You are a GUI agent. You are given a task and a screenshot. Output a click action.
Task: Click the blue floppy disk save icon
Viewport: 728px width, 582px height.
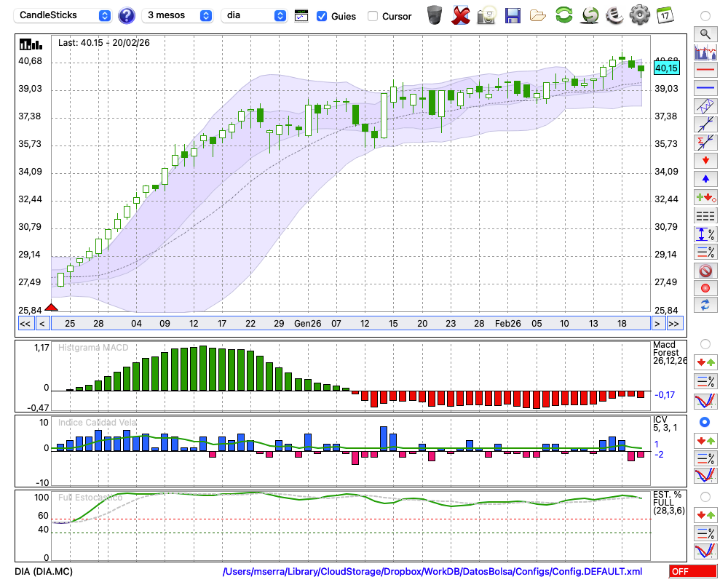(x=513, y=15)
